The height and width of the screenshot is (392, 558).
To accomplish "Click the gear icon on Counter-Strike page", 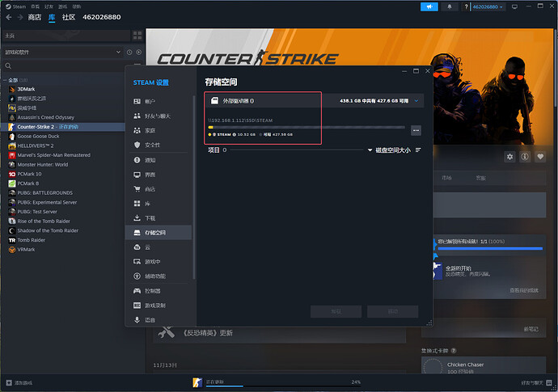I will 509,157.
